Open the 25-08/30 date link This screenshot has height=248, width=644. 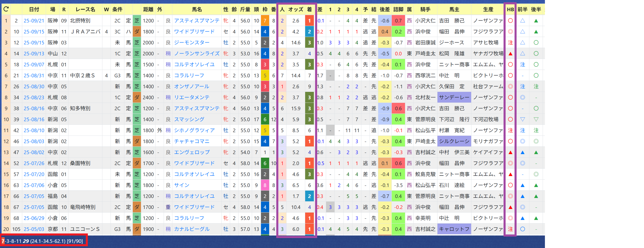coord(34,86)
